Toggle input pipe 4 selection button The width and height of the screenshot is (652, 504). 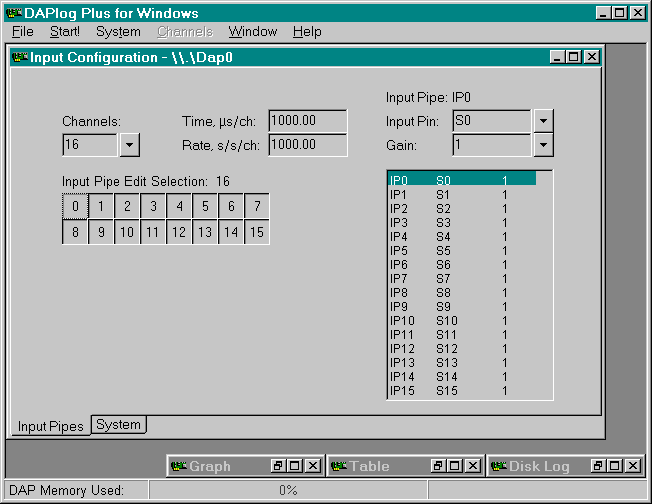pyautogui.click(x=179, y=206)
